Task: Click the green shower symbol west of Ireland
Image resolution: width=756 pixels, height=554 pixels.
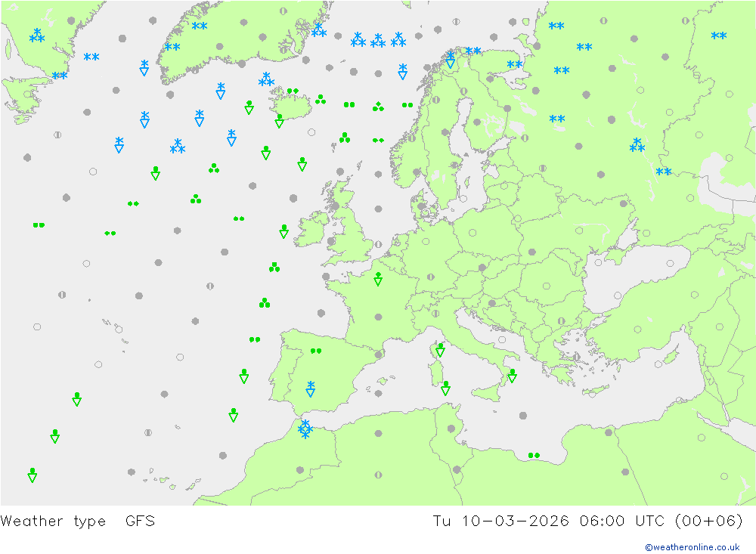Action: (284, 231)
